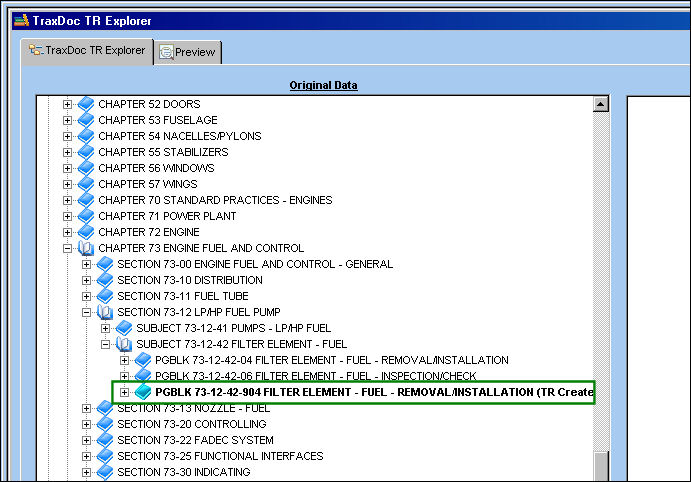Expand SECTION 73-10 DISTRIBUTION node
The width and height of the screenshot is (691, 482).
tap(86, 280)
